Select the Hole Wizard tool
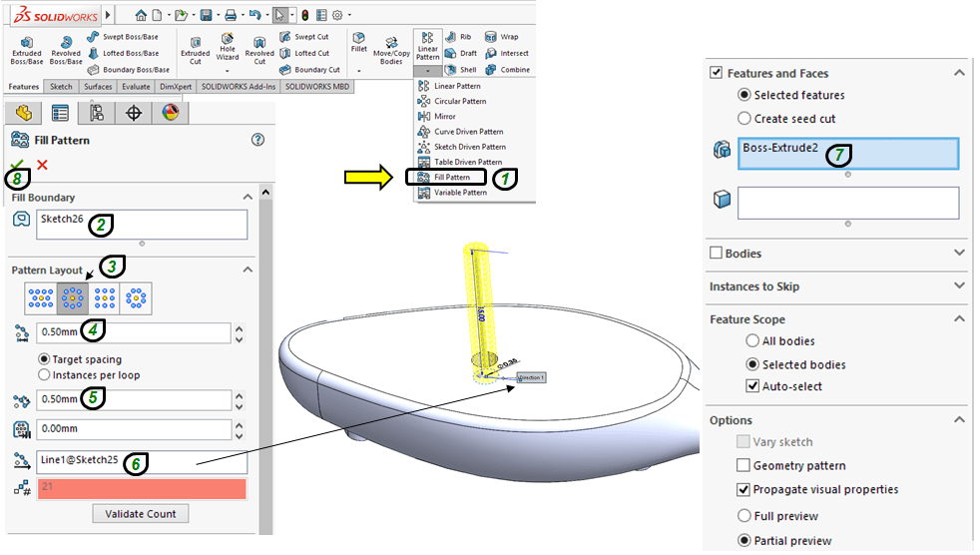Viewport: 980px width, 555px height. (x=228, y=42)
